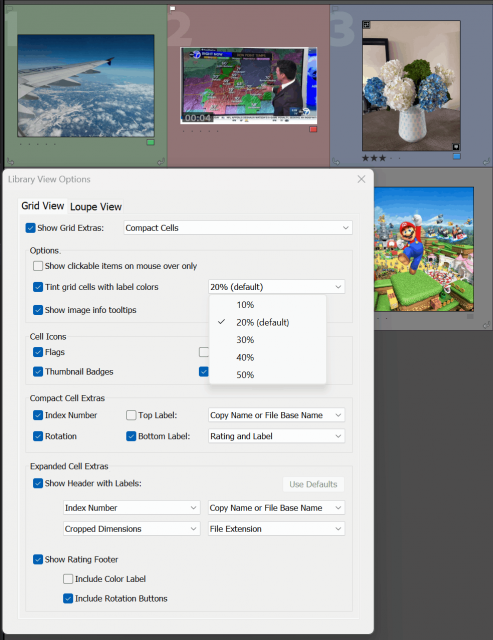Image resolution: width=493 pixels, height=640 pixels.
Task: Check the Include Color Label checkbox
Action: pyautogui.click(x=68, y=579)
